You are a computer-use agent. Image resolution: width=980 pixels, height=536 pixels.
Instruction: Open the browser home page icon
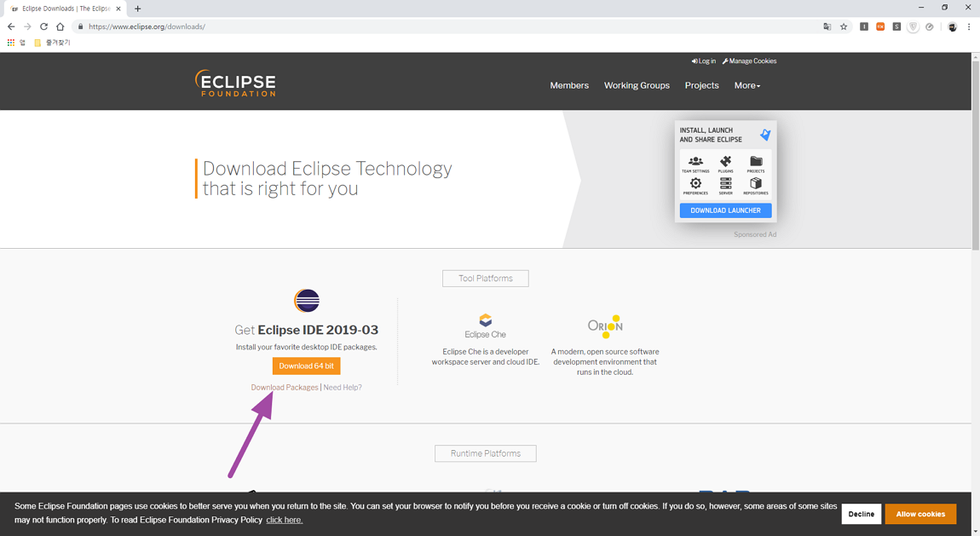click(60, 26)
